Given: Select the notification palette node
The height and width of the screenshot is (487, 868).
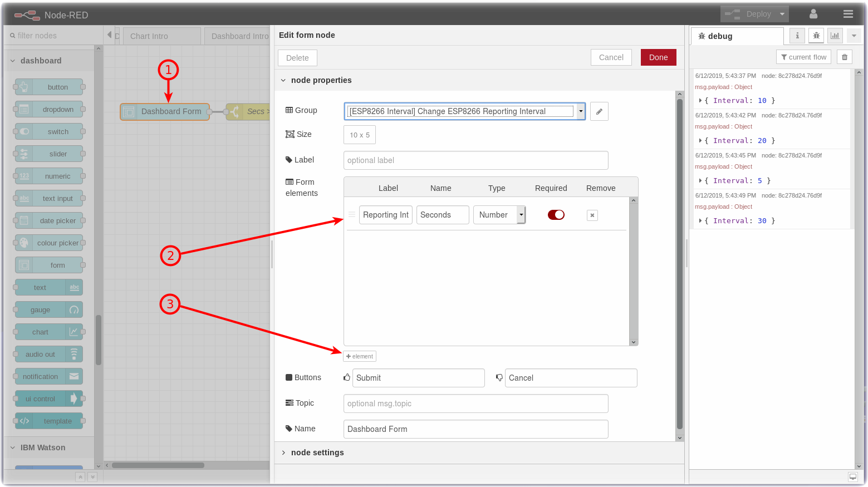Looking at the screenshot, I should click(x=49, y=376).
